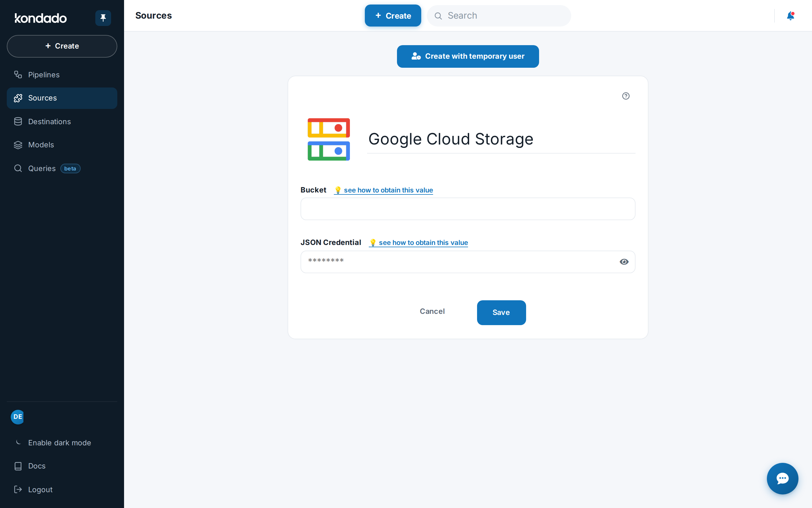This screenshot has height=508, width=812.
Task: Click the sidebar Create button
Action: coord(62,46)
